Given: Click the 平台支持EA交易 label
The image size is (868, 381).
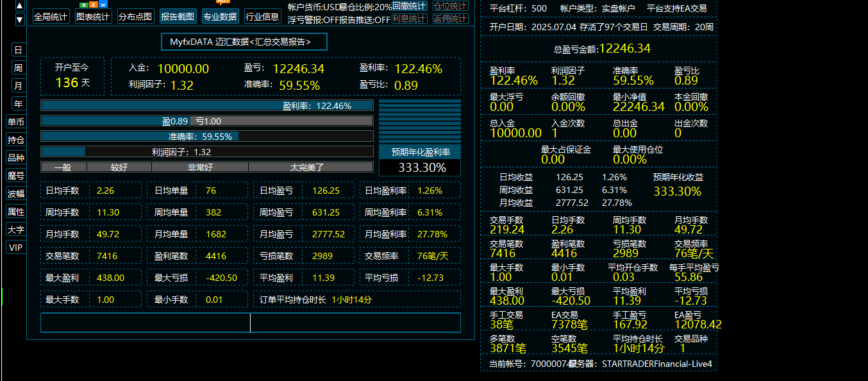Looking at the screenshot, I should pos(676,8).
